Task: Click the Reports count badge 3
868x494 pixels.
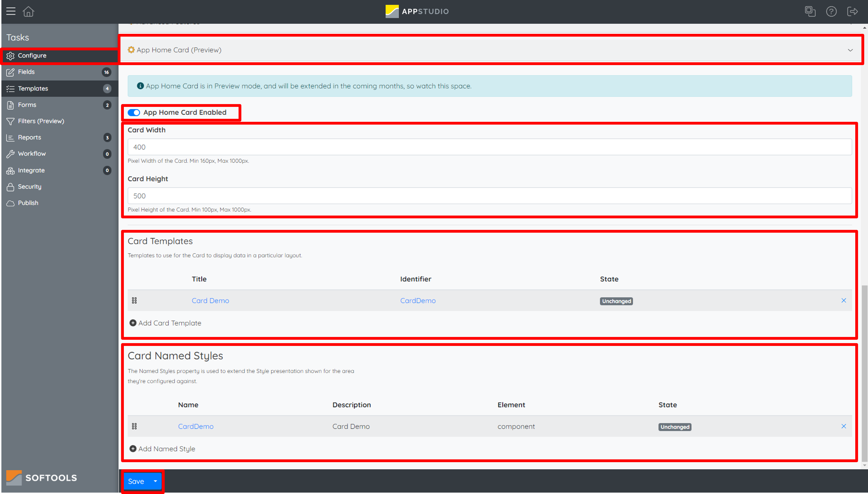Action: 107,137
